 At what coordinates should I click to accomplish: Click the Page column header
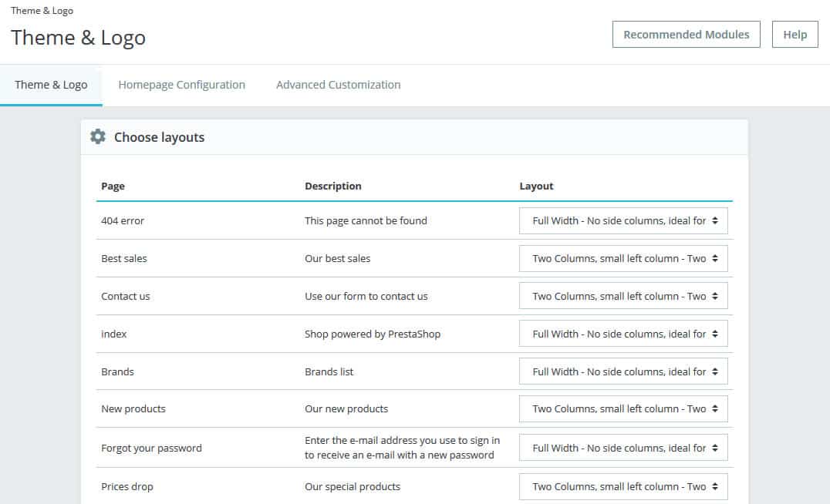tap(113, 186)
